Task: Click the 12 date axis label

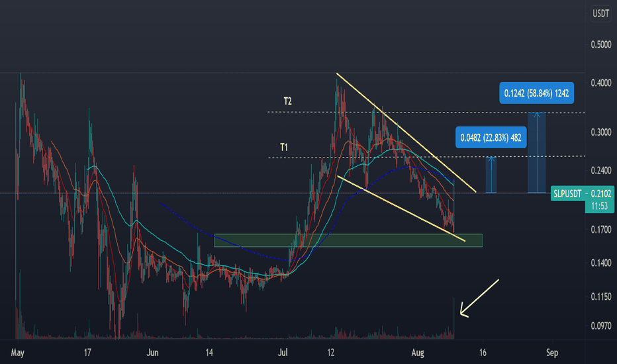Action: (331, 352)
